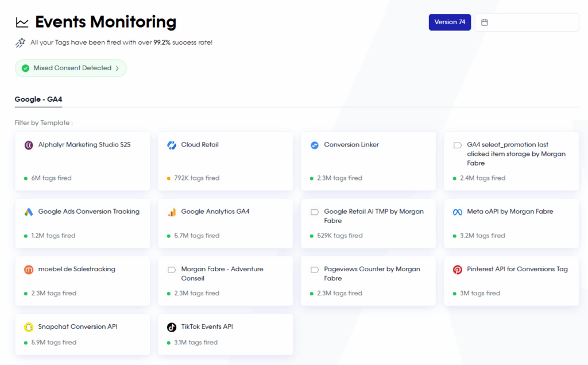Screen dimensions: 588x365
Task: Click the Filter by Template label
Action: pos(44,123)
